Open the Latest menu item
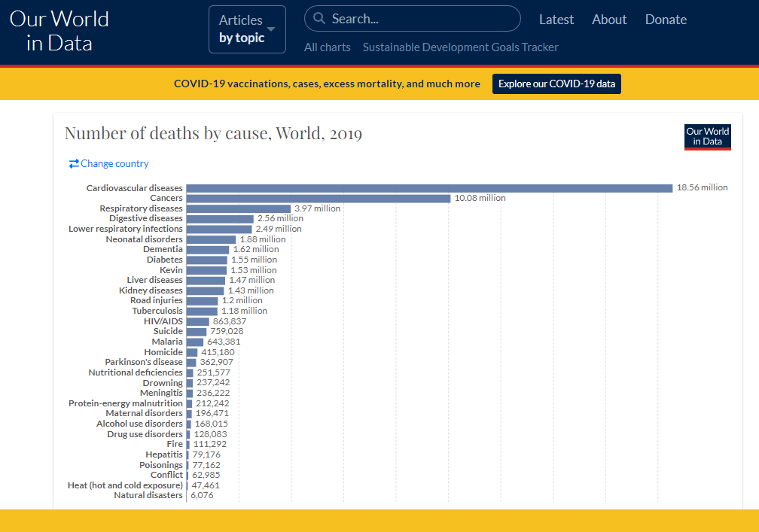This screenshot has height=532, width=759. click(x=556, y=20)
